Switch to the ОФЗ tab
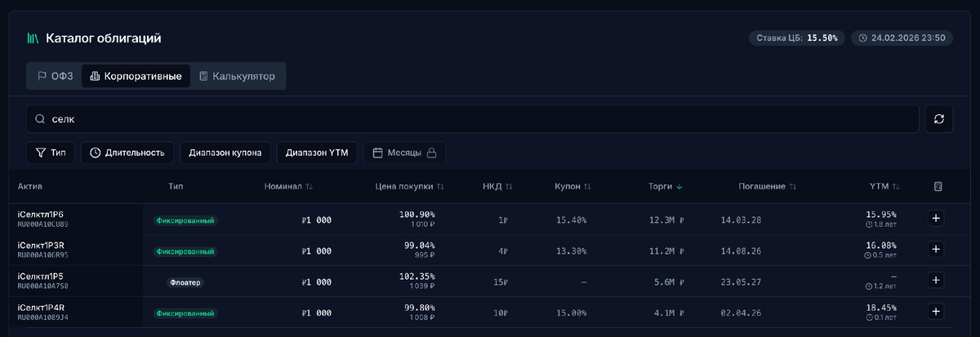Screen dimensions: 980x337 (x=55, y=76)
